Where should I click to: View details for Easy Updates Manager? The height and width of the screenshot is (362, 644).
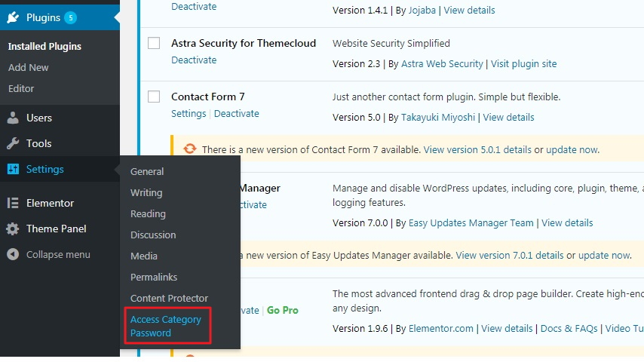[567, 222]
